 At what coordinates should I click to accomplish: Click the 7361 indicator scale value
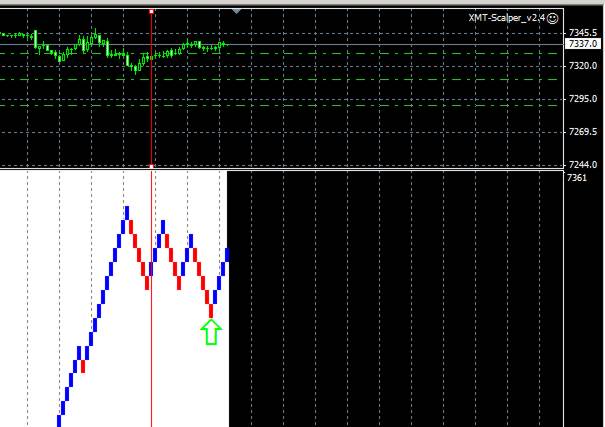click(577, 177)
